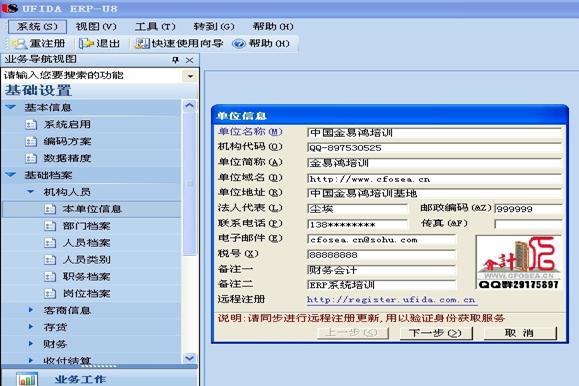Click the 单位简称 input field
579x386 pixels.
pyautogui.click(x=434, y=163)
